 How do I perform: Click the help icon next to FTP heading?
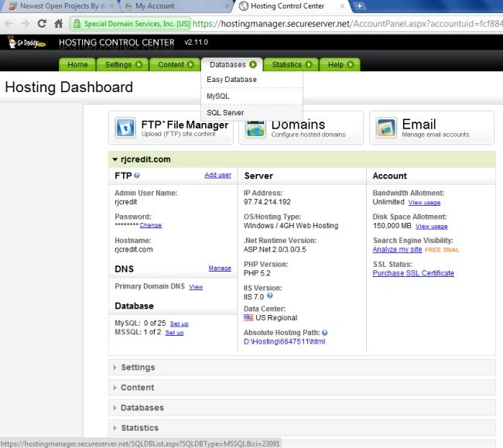pyautogui.click(x=137, y=176)
